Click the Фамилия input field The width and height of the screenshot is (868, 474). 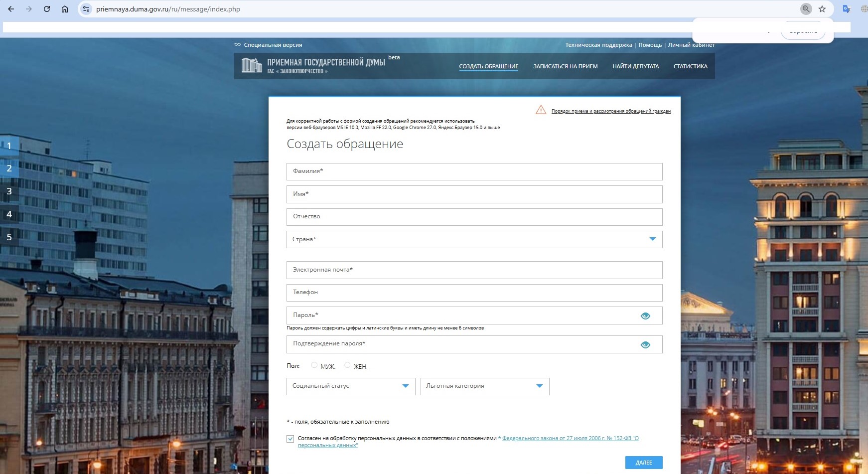click(474, 171)
